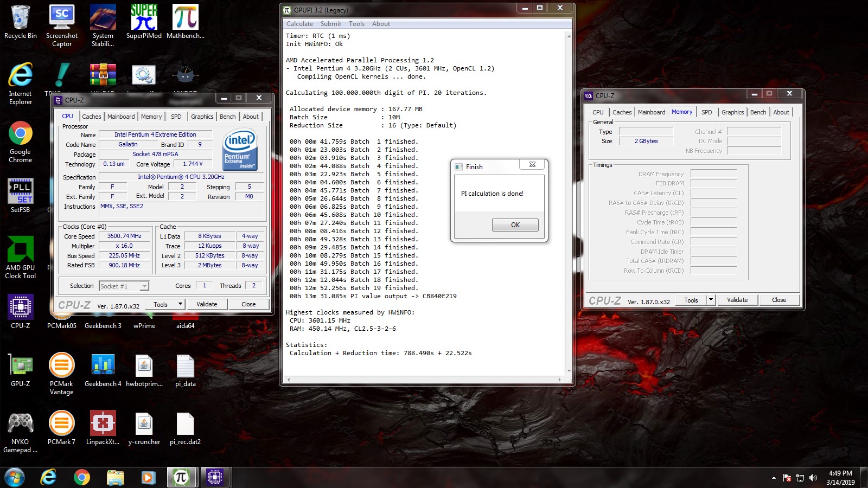Open PCMark 7 desktop icon

[x=62, y=428]
